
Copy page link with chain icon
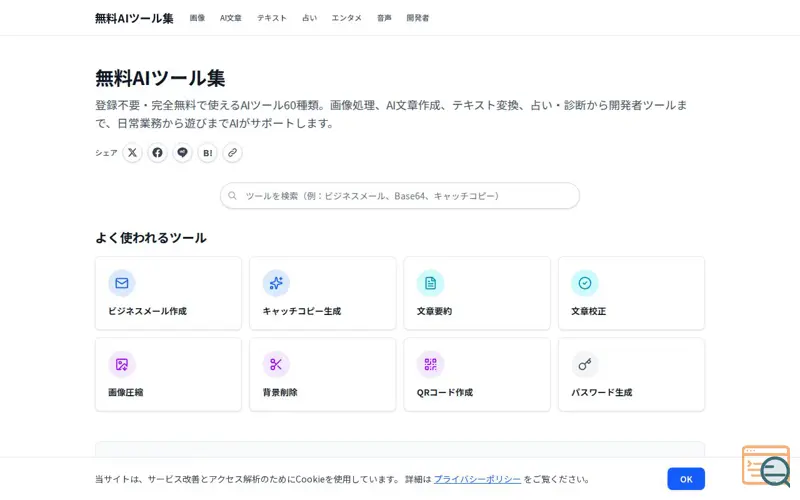pos(232,153)
